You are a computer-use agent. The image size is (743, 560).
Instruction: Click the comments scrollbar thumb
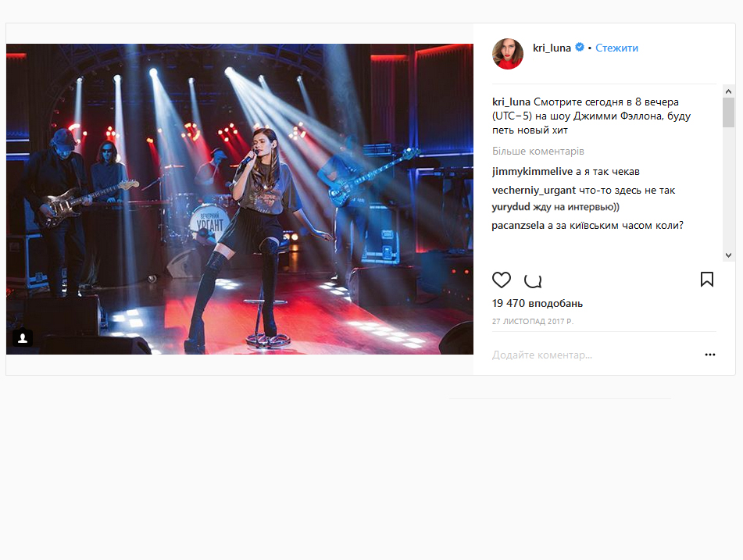[728, 112]
